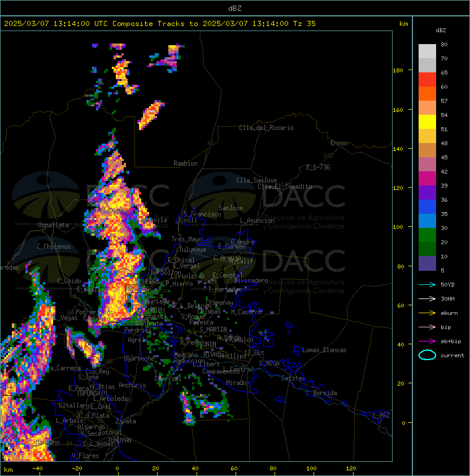Click the 'L_Asuncion' map label
Image resolution: width=470 pixels, height=476 pixels.
pos(257,220)
